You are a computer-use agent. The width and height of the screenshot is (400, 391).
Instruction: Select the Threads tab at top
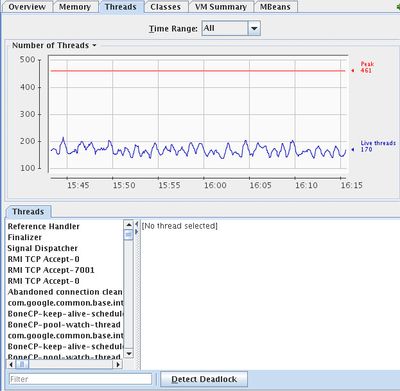tap(120, 7)
